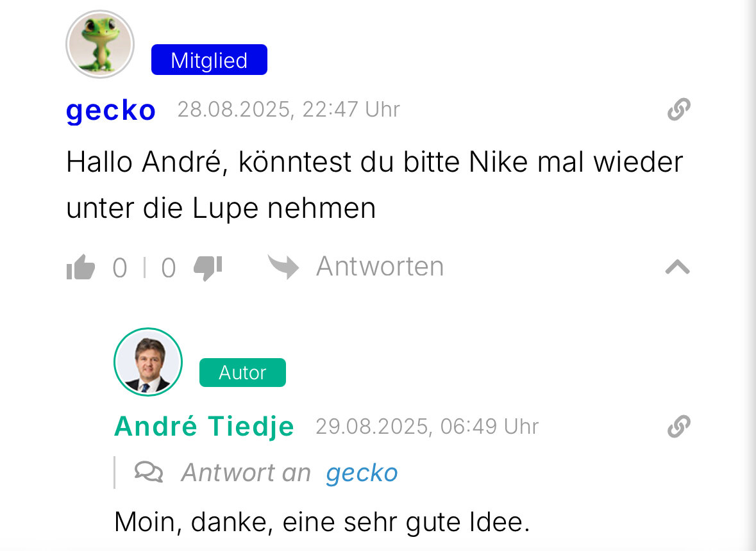Image resolution: width=756 pixels, height=551 pixels.
Task: Follow the "gecko" link after "Antwort an"
Action: coord(362,473)
